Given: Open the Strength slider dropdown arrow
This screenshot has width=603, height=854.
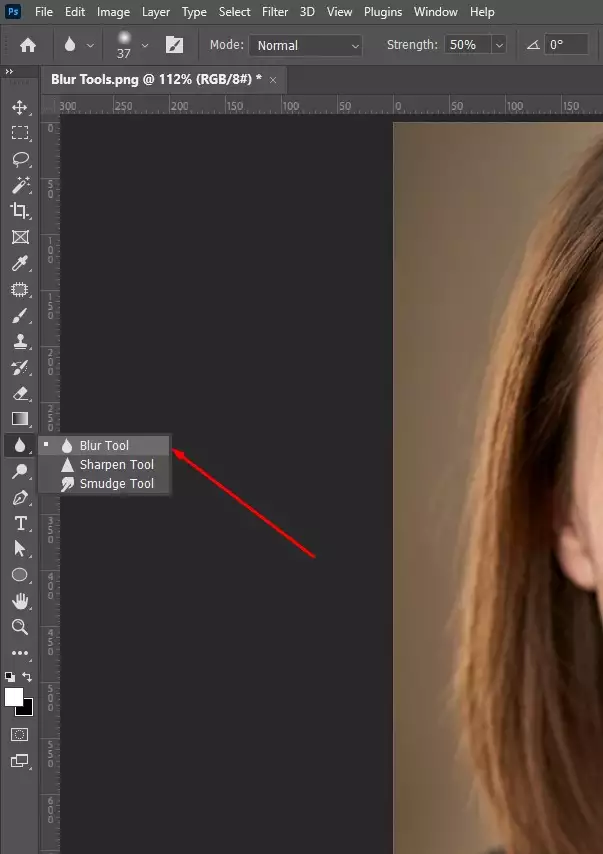Looking at the screenshot, I should coord(499,45).
